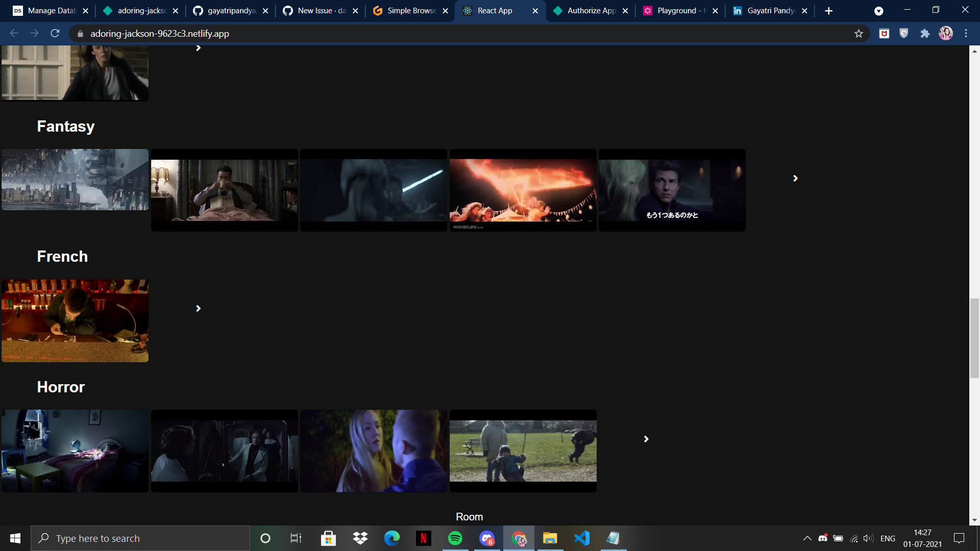Image resolution: width=980 pixels, height=551 pixels.
Task: Show hidden system tray icons with the caret
Action: (807, 538)
